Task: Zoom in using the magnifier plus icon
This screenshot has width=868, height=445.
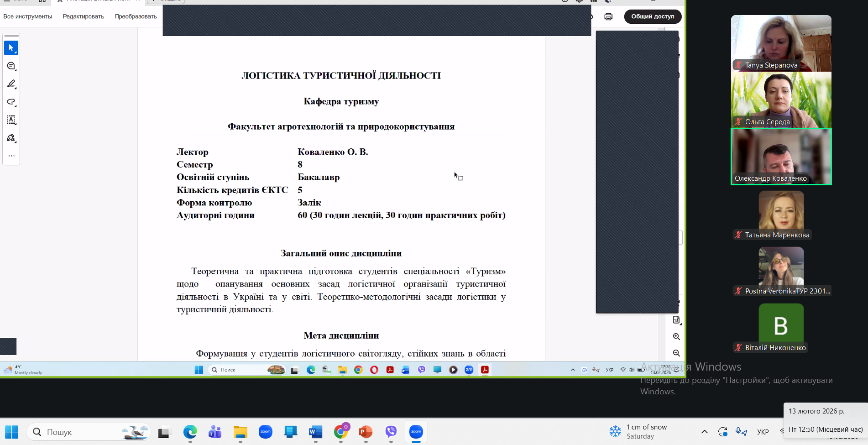Action: (x=676, y=336)
